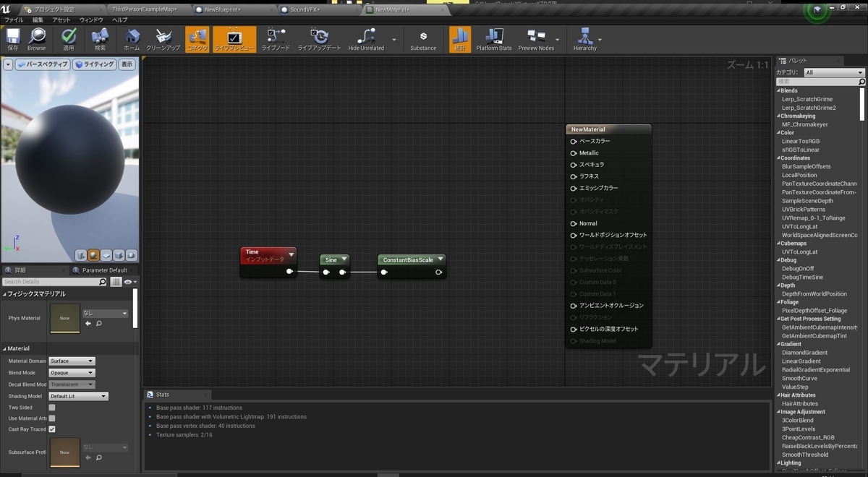Open the ウィンドウ menu
868x477 pixels.
click(91, 20)
